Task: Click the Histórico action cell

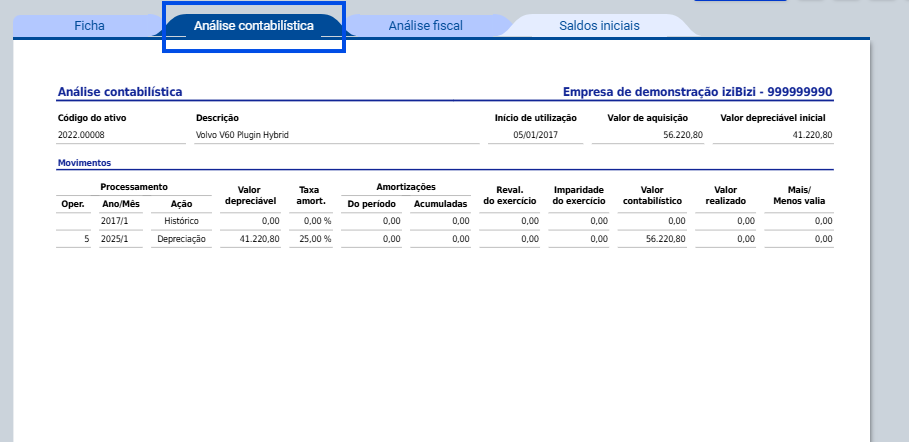Action: pos(181,221)
